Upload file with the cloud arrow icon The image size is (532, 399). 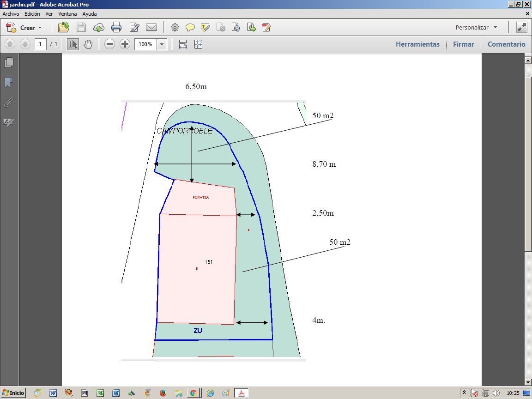99,28
